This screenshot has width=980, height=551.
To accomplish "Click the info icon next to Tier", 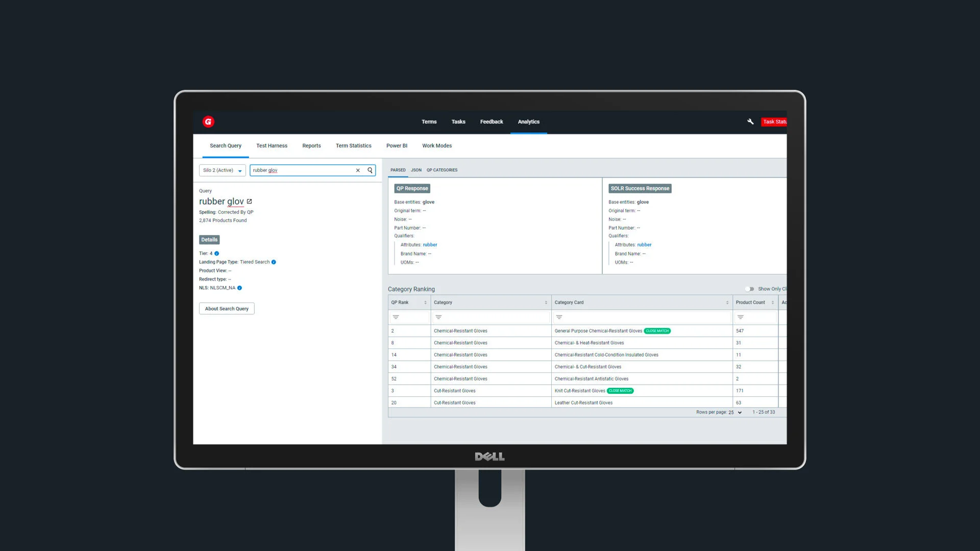I will point(216,254).
